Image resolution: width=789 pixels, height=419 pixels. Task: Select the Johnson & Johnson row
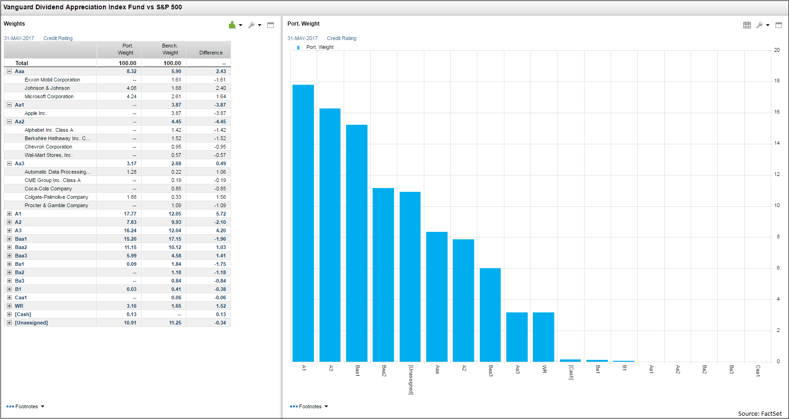118,88
